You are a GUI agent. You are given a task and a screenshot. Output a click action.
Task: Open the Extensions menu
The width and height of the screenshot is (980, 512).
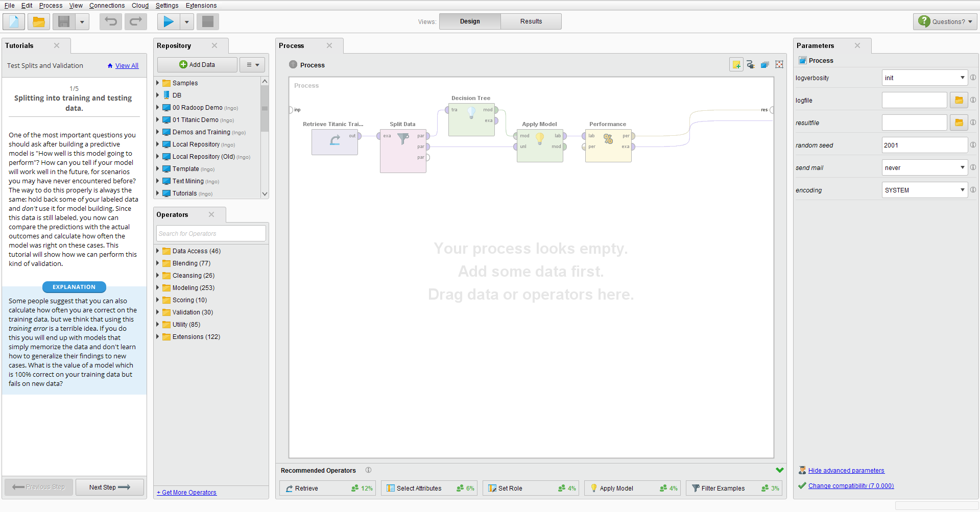click(x=201, y=6)
